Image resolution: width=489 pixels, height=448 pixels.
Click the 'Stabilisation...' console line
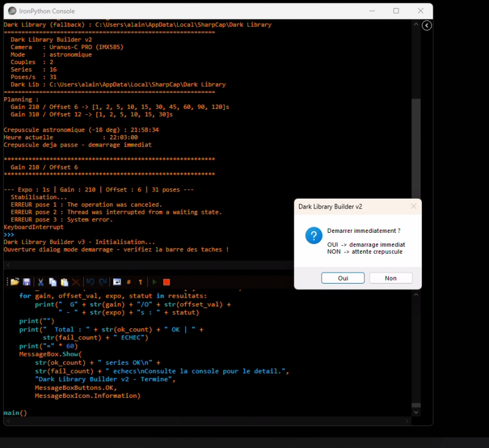pyautogui.click(x=39, y=197)
